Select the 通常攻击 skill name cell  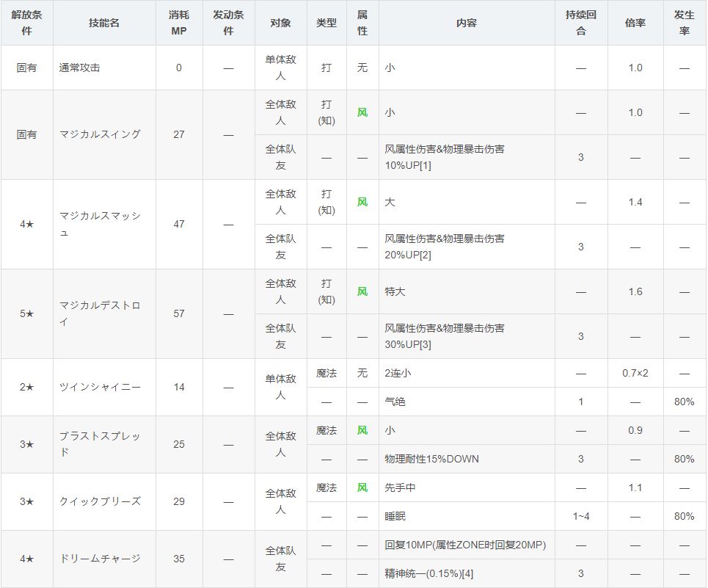[79, 68]
